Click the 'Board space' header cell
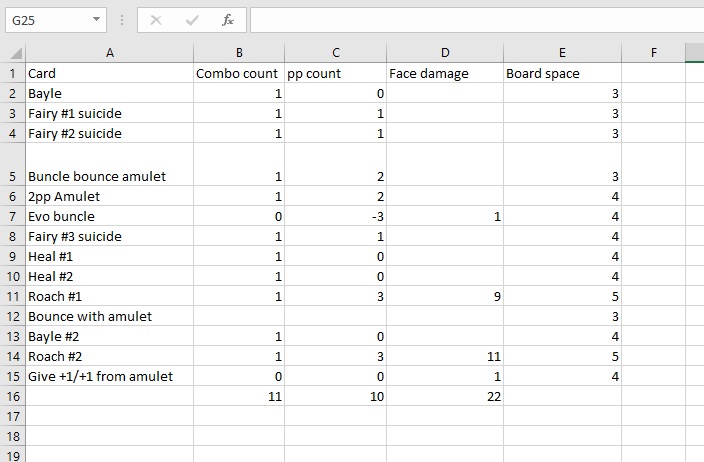Screen dimensions: 704x462 562,73
